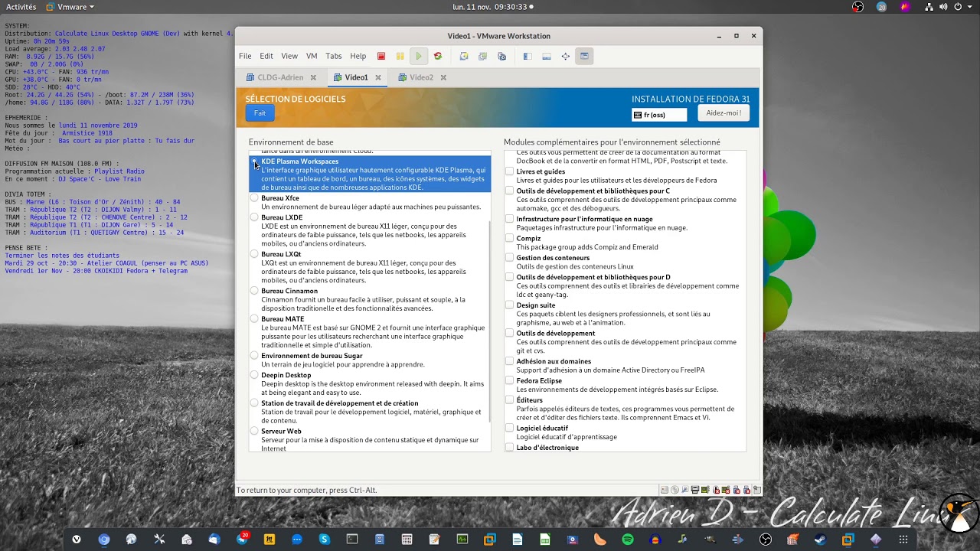Screen dimensions: 980x551
Task: Open the Vmware app menu dropdown
Action: click(70, 7)
